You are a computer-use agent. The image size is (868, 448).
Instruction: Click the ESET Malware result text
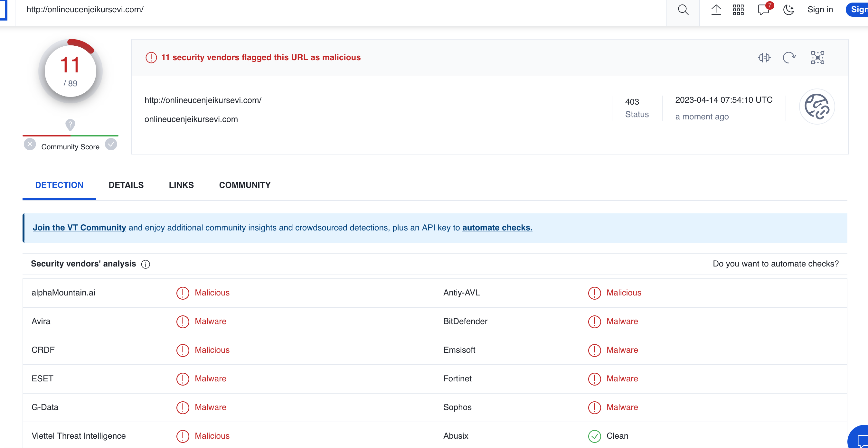tap(211, 378)
